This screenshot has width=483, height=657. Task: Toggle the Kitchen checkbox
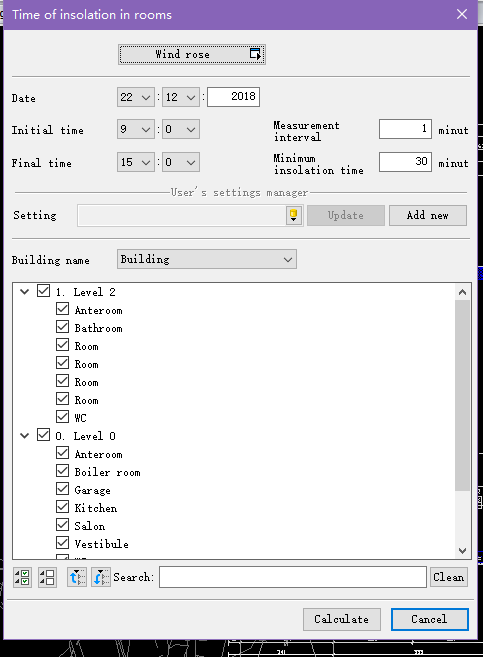[x=62, y=507]
